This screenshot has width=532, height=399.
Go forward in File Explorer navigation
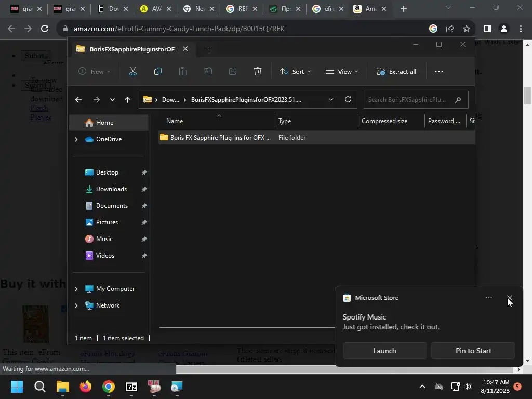click(x=96, y=100)
